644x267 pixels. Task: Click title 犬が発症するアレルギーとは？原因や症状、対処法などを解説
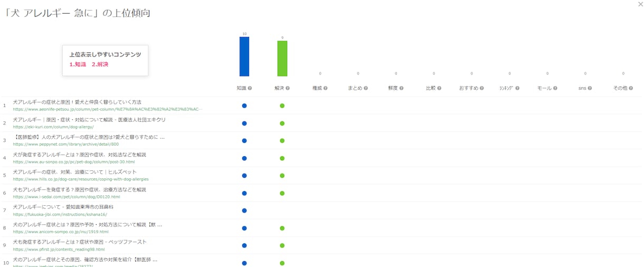pos(80,155)
